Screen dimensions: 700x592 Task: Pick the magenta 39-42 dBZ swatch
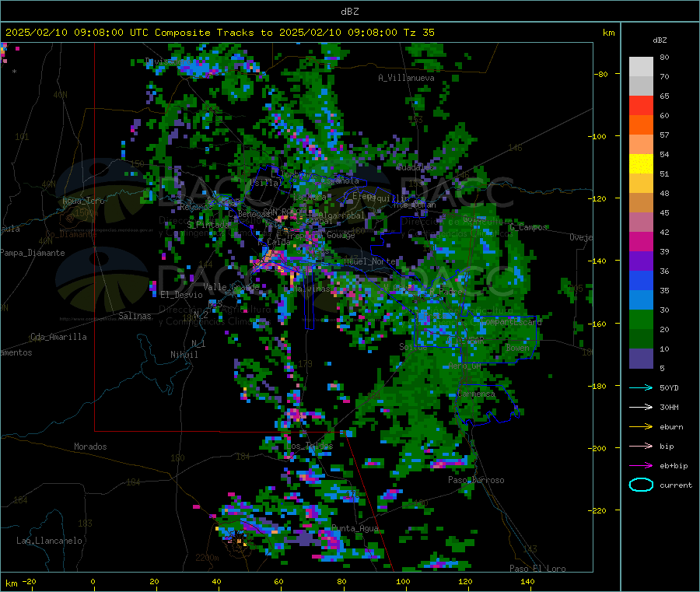pyautogui.click(x=641, y=241)
